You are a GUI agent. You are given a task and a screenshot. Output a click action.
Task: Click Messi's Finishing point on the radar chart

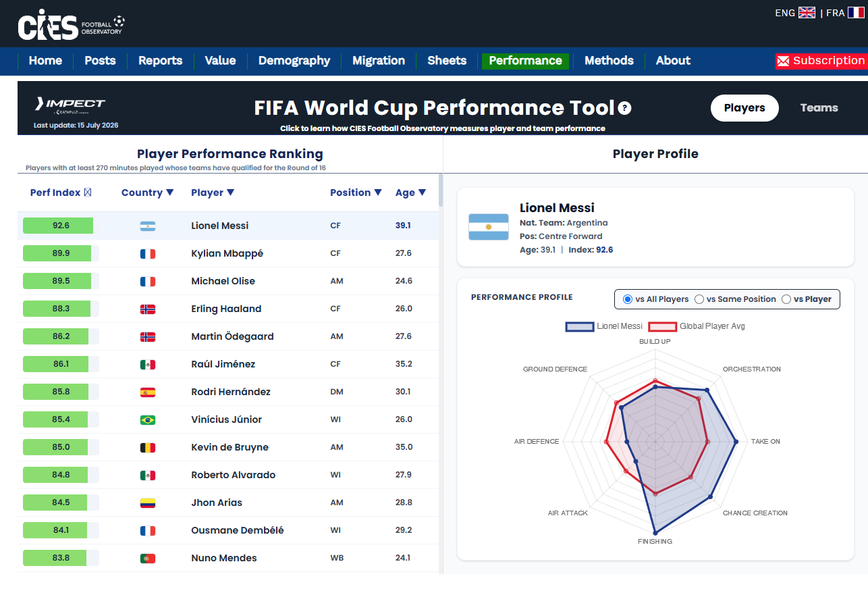click(655, 534)
